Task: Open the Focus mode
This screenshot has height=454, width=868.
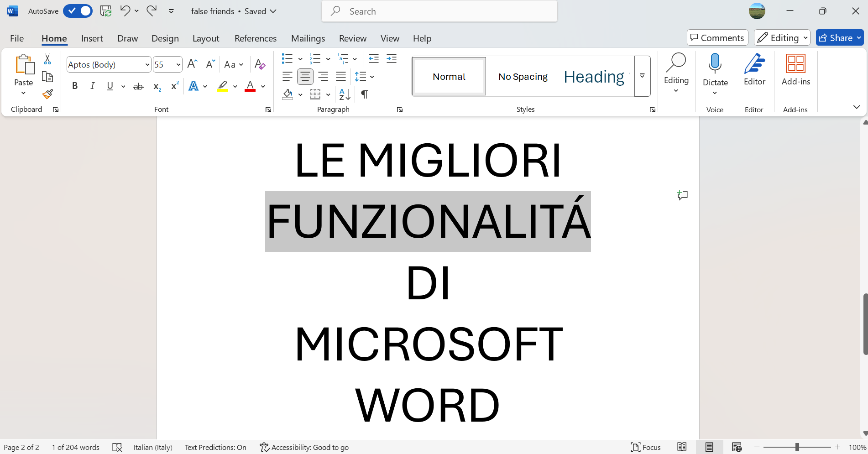Action: pyautogui.click(x=646, y=447)
